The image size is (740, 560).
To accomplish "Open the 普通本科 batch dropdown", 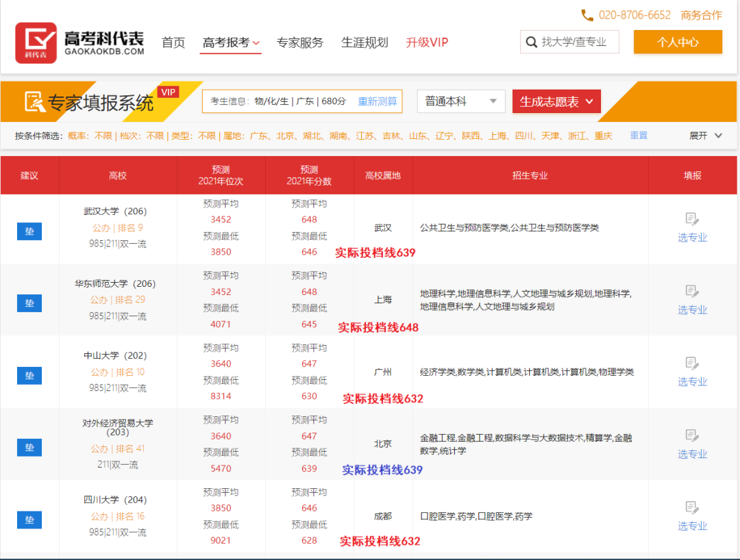I will click(461, 101).
